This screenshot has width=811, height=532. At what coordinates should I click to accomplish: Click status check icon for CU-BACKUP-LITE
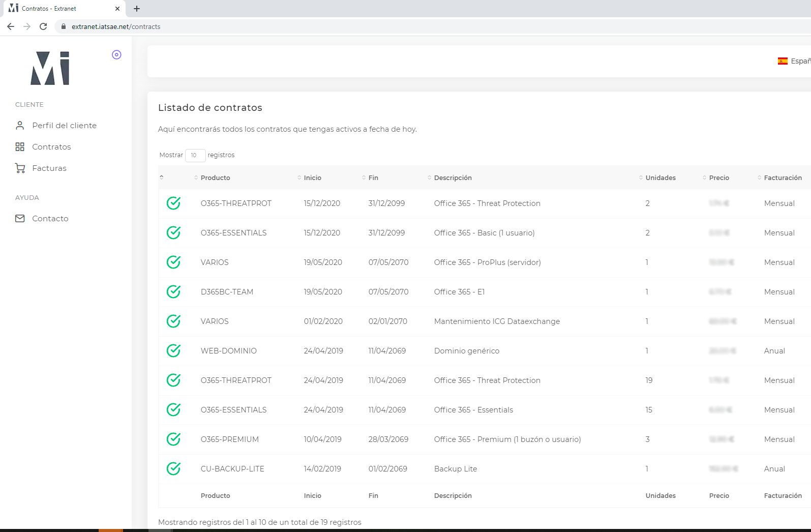(x=173, y=469)
